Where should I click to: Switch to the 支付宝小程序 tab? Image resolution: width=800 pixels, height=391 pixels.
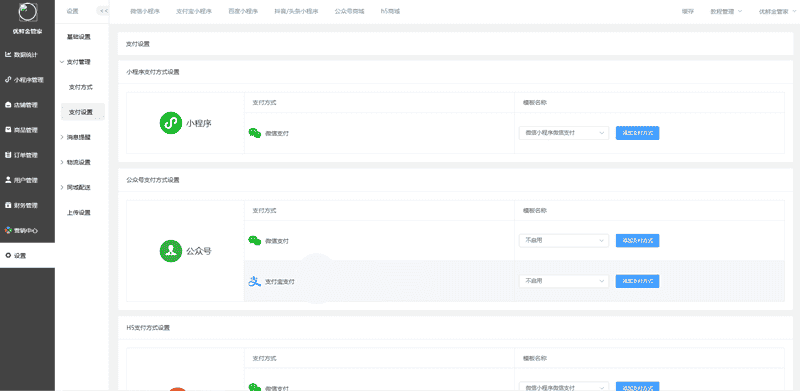tap(194, 11)
